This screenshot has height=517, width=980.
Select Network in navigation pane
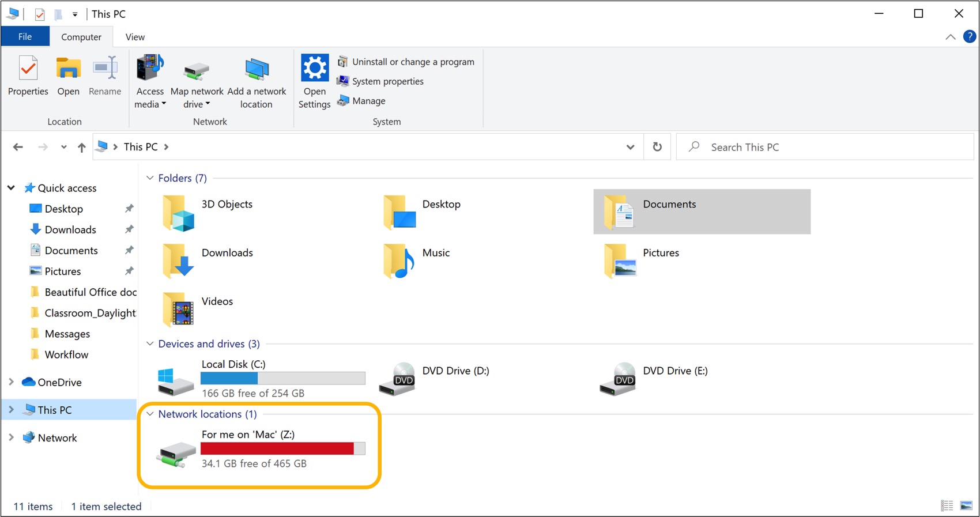click(x=57, y=437)
